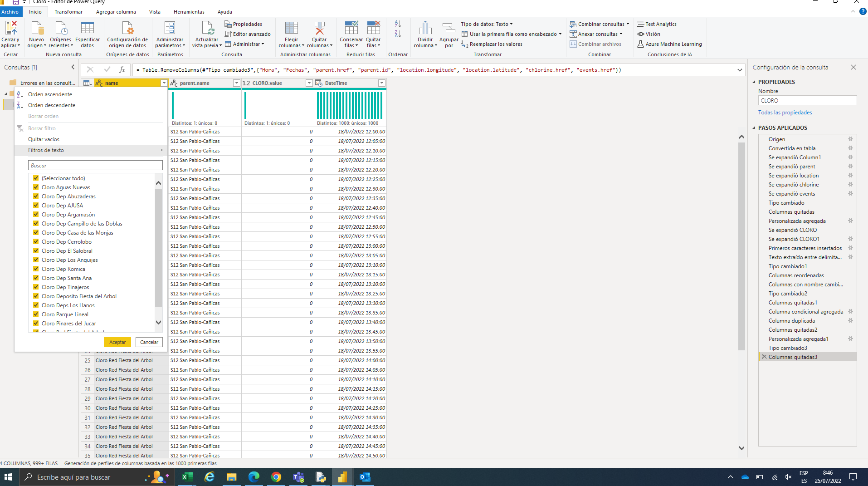Open the Filtros de texto submenu
Image resolution: width=868 pixels, height=486 pixels.
click(x=91, y=150)
